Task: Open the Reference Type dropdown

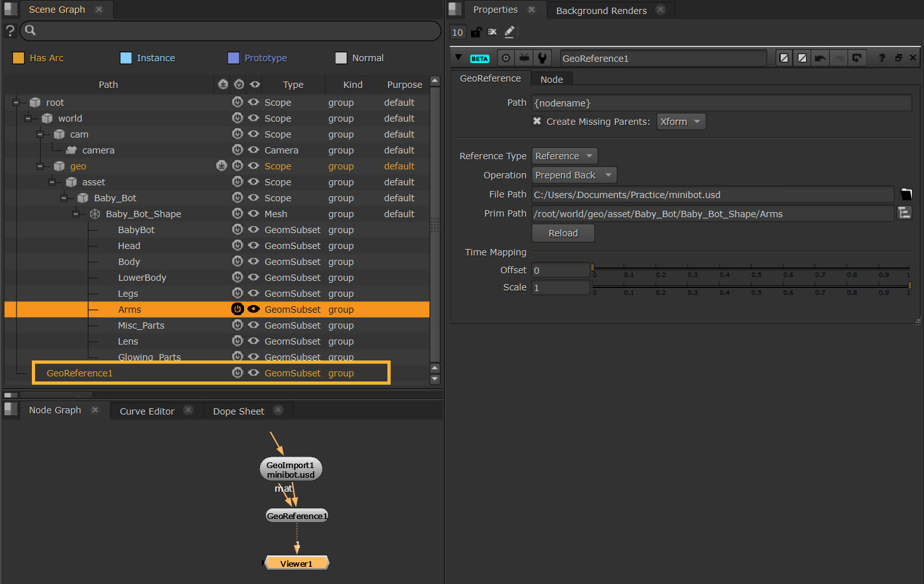Action: pyautogui.click(x=564, y=156)
